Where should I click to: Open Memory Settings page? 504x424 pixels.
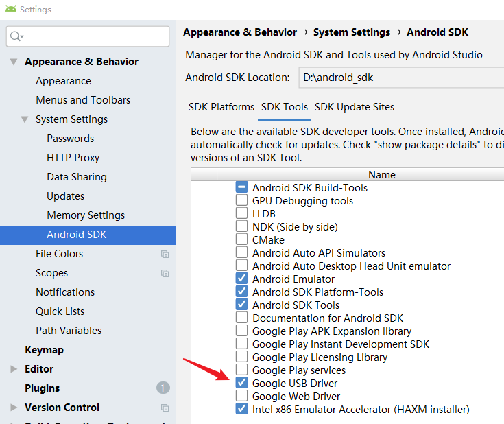86,215
